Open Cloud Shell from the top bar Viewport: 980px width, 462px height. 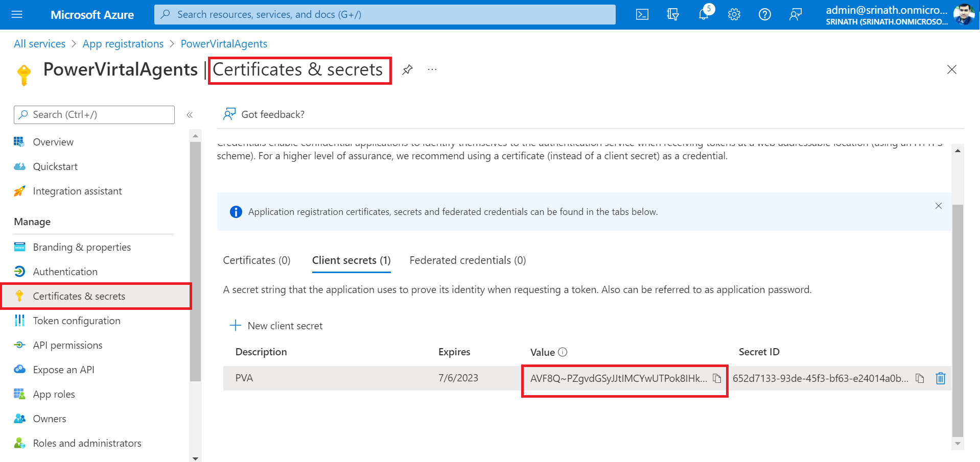coord(642,15)
